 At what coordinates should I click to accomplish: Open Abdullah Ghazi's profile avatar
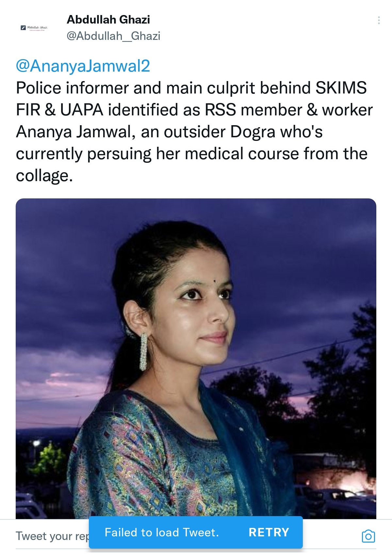pos(34,28)
